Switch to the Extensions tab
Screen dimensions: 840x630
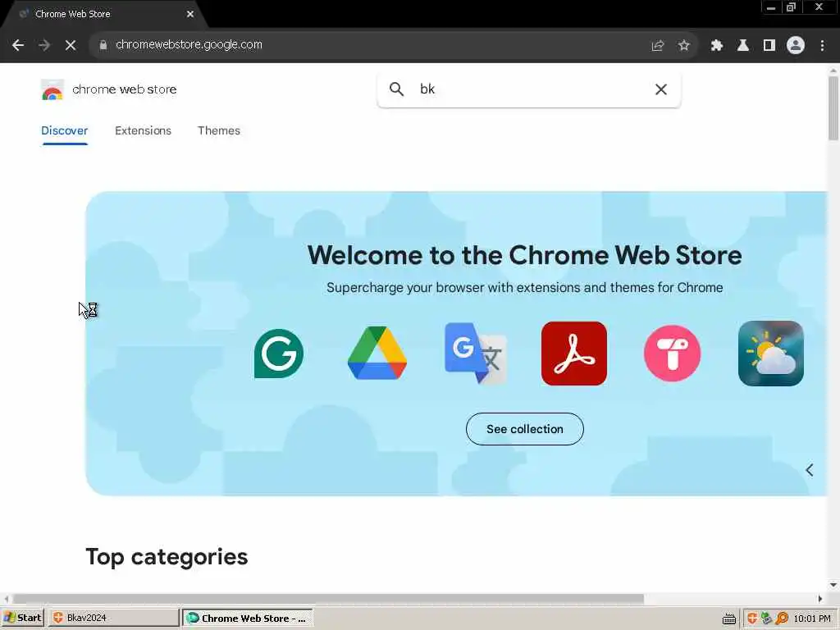click(x=143, y=130)
